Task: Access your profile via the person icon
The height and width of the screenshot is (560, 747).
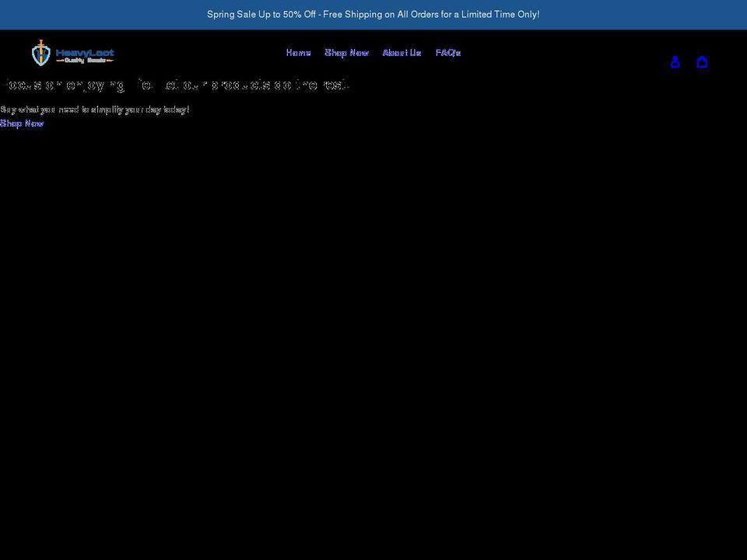Action: pyautogui.click(x=675, y=61)
